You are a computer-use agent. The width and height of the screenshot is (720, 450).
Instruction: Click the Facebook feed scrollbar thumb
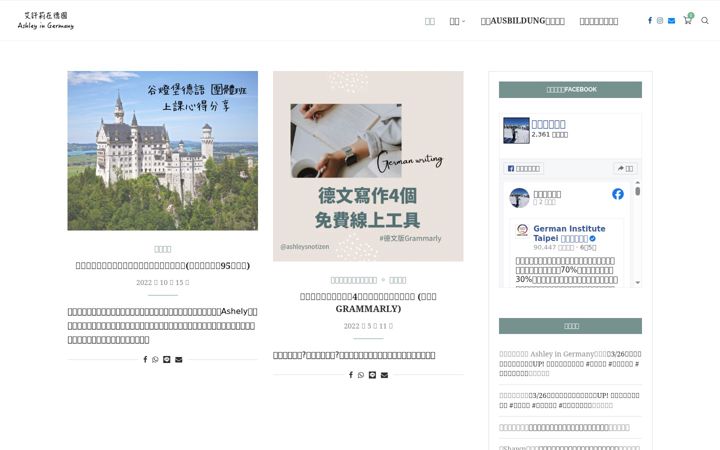coord(637,191)
